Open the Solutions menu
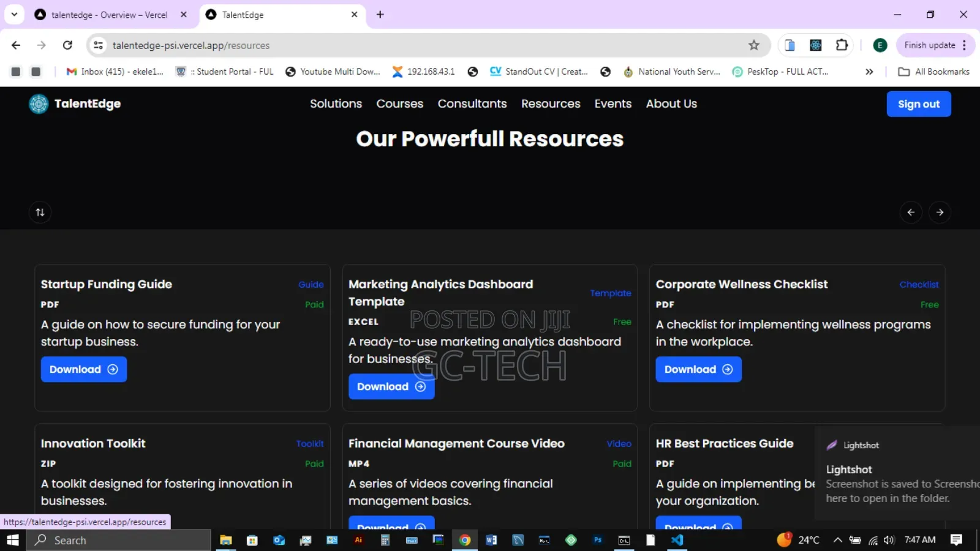 pos(336,103)
